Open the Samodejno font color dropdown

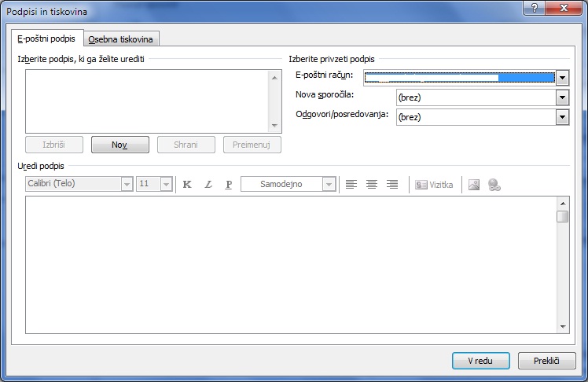click(x=329, y=184)
